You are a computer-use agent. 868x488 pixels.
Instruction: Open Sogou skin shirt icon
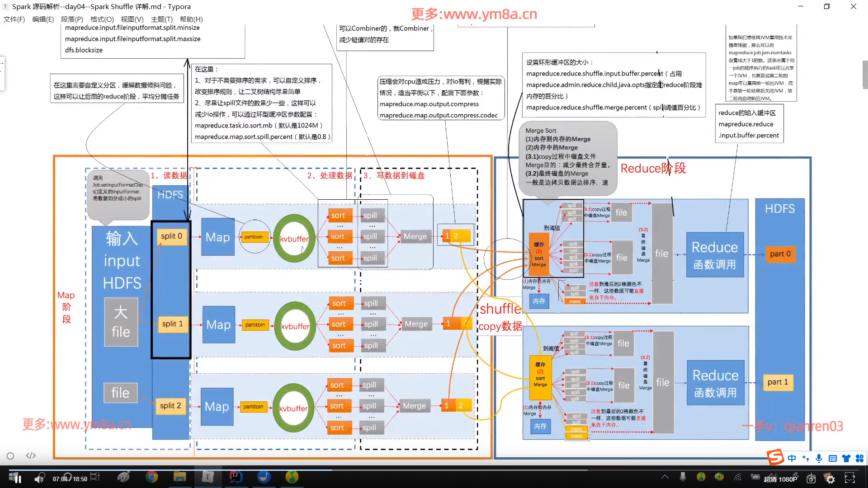coord(846,458)
